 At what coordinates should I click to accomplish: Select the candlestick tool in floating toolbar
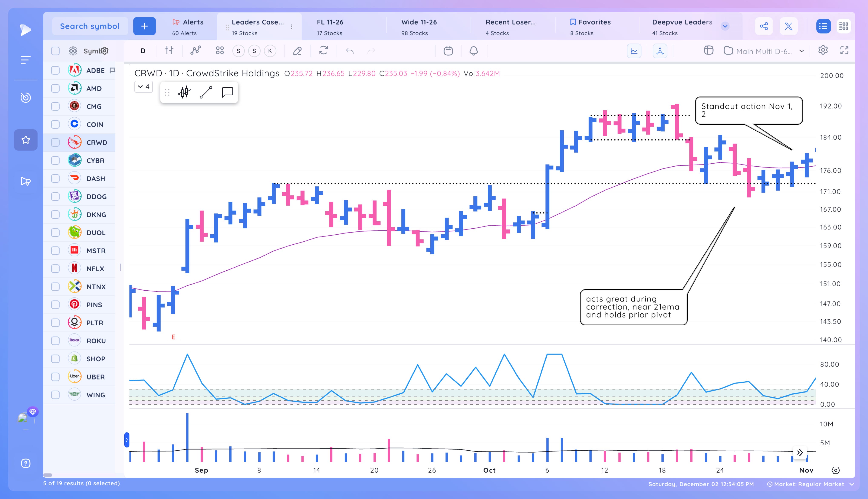184,92
